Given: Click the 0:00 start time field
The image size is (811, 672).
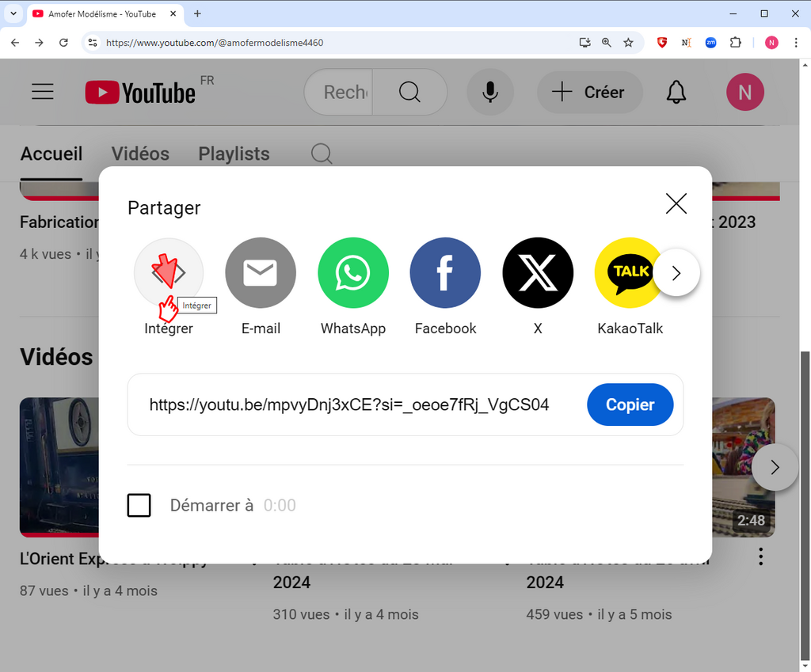Looking at the screenshot, I should coord(280,505).
